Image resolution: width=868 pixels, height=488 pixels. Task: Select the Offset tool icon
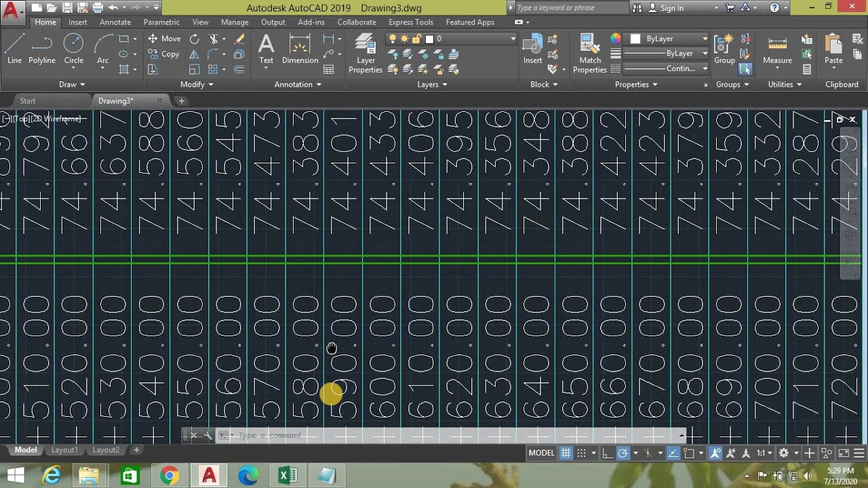tap(239, 69)
